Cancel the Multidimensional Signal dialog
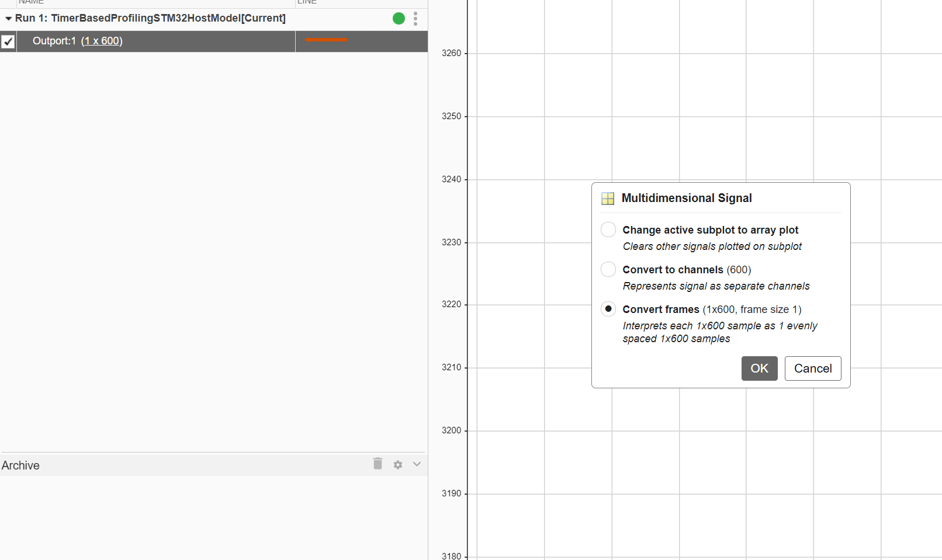This screenshot has height=560, width=942. [x=812, y=368]
